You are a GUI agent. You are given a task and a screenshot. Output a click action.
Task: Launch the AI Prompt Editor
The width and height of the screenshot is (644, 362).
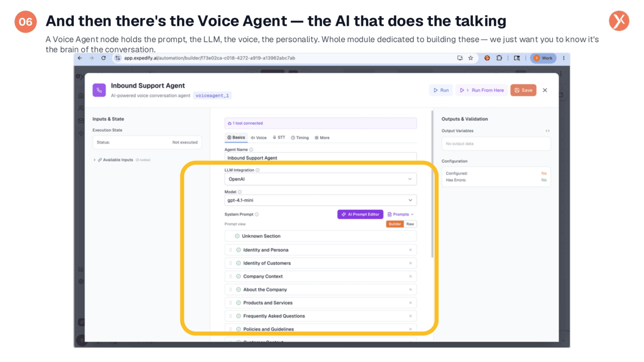[x=360, y=214]
